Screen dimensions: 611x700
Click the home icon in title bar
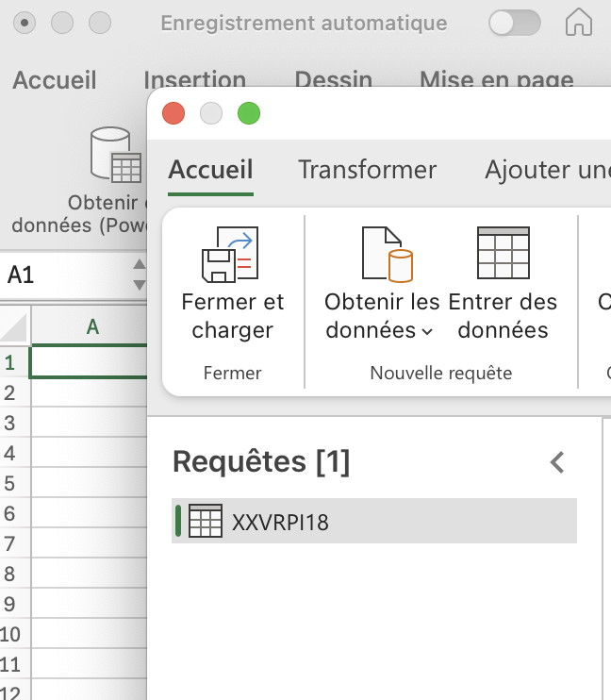click(x=579, y=23)
